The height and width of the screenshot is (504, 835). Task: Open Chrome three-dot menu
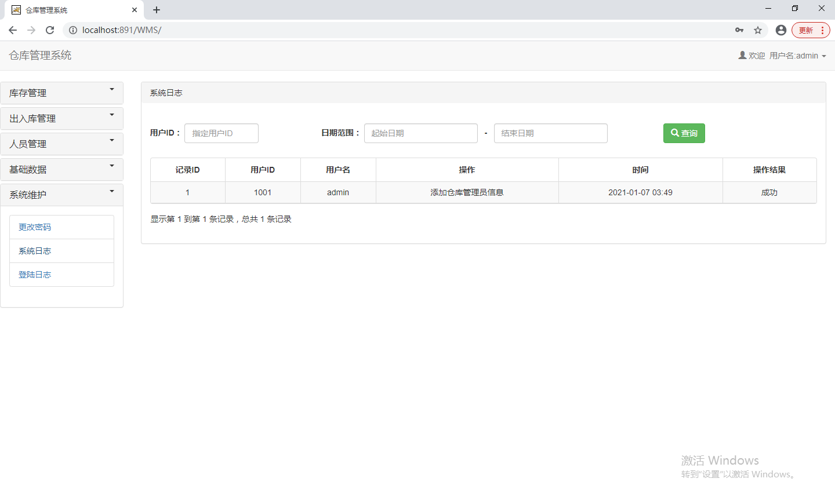point(823,30)
